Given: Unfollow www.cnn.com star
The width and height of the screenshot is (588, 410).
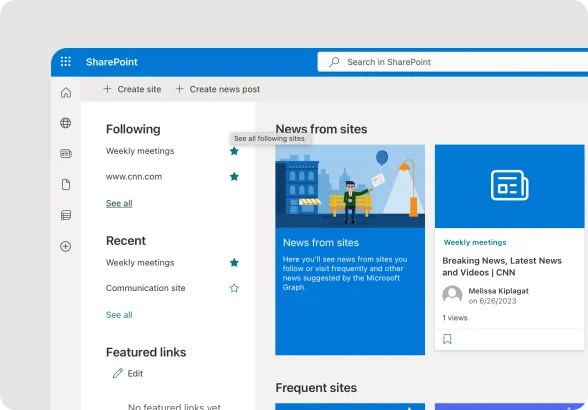Looking at the screenshot, I should (234, 176).
